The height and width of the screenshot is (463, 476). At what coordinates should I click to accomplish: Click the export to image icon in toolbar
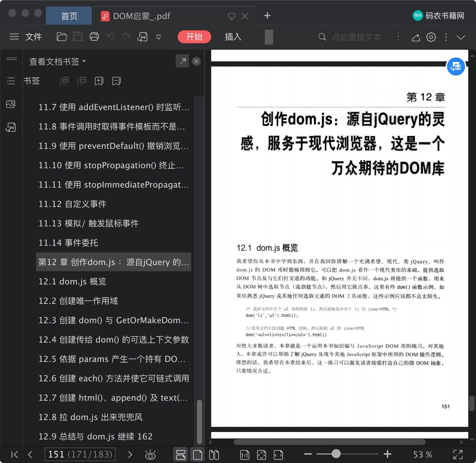[x=142, y=37]
